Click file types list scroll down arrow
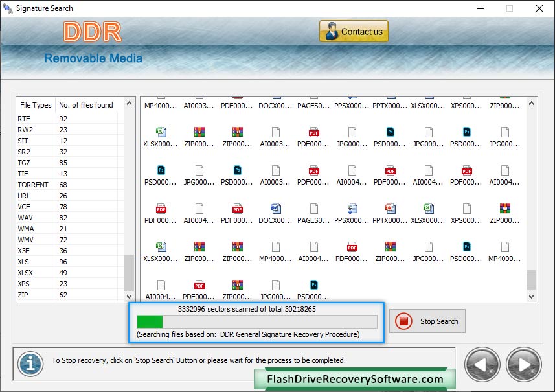555x392 pixels. click(129, 296)
